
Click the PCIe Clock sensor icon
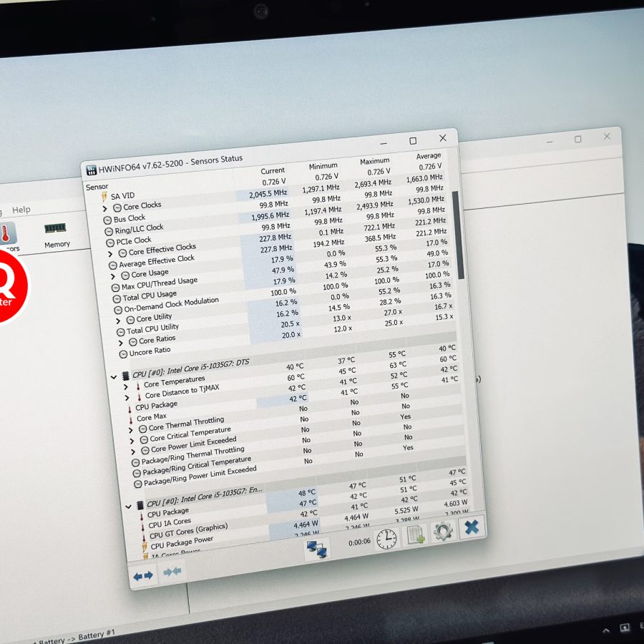[110, 243]
